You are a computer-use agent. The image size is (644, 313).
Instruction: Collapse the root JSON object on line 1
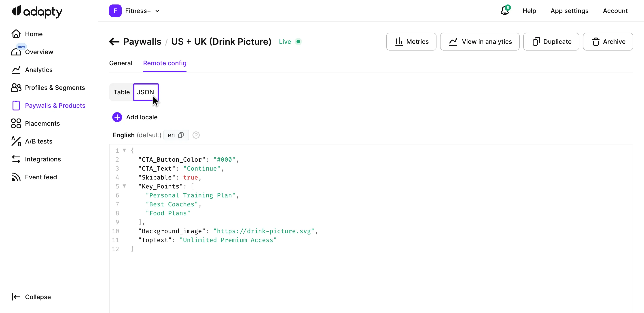[125, 150]
